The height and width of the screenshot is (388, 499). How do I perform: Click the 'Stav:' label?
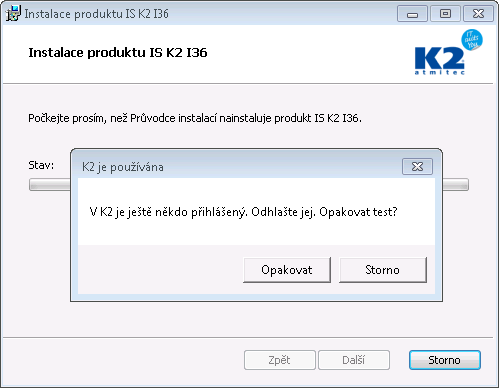click(41, 165)
